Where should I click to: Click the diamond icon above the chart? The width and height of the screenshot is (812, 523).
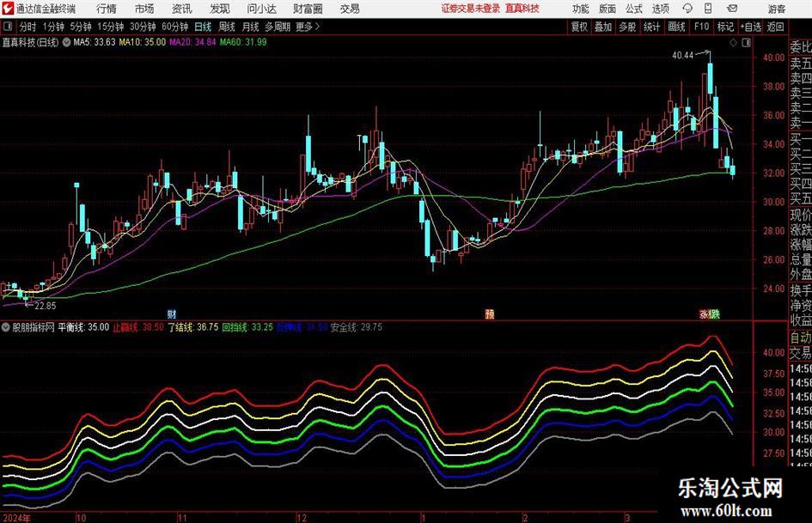pos(733,43)
